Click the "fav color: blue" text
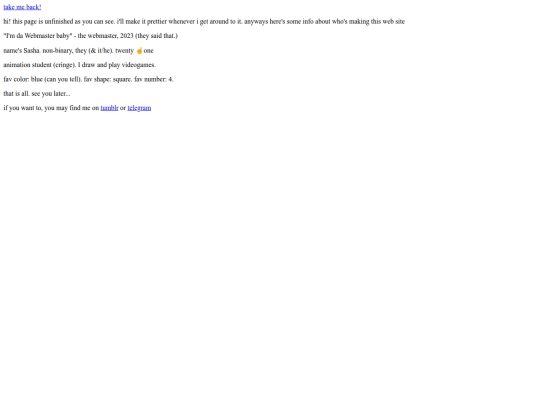Screen dimensions: 540x405 (x=23, y=79)
